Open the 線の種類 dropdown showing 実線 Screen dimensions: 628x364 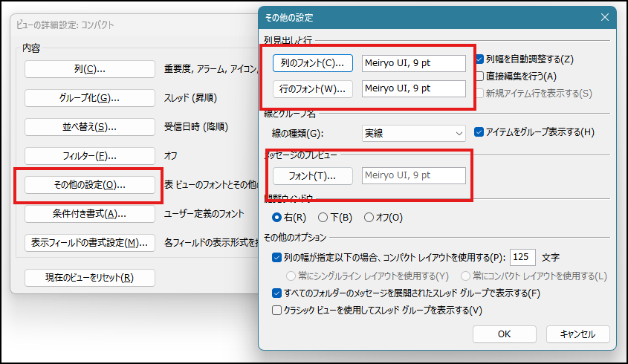(x=414, y=134)
